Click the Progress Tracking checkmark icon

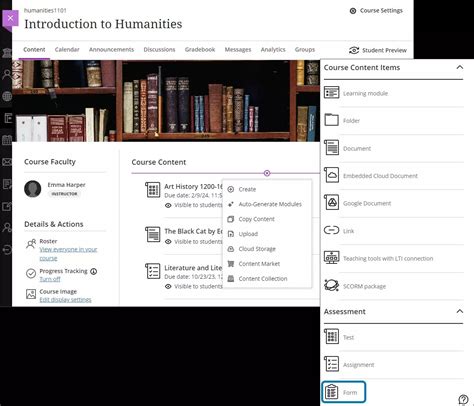(x=31, y=273)
